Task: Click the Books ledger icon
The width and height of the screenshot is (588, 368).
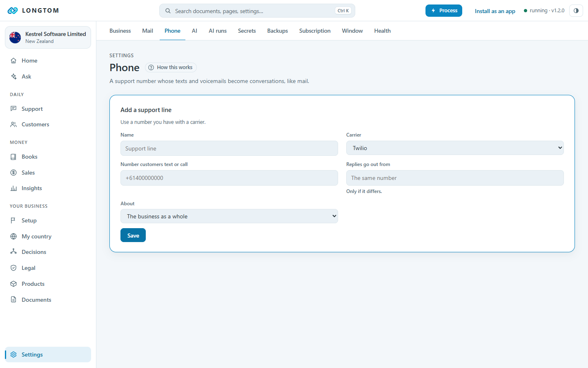Action: click(13, 157)
